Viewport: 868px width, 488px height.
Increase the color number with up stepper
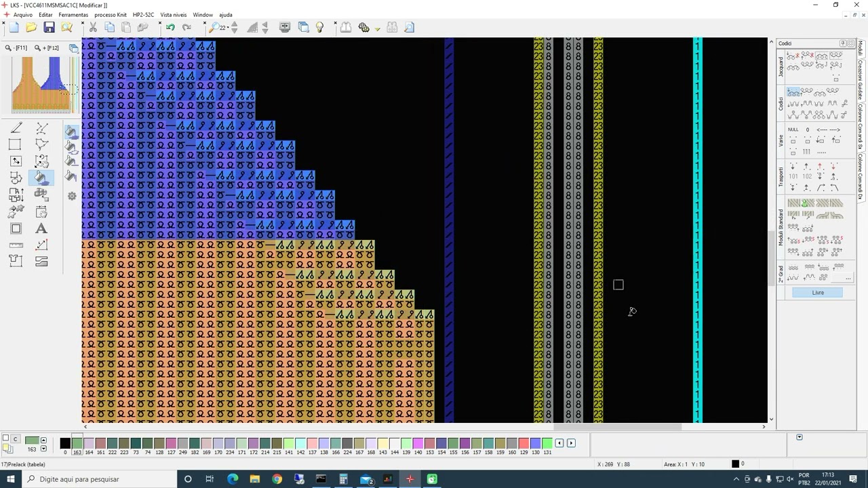43,440
